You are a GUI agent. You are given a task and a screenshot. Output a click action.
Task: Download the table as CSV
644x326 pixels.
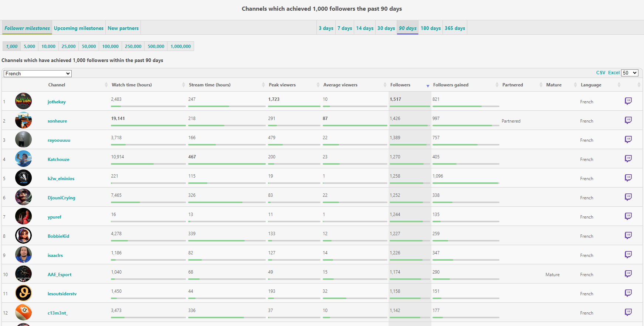click(x=601, y=73)
